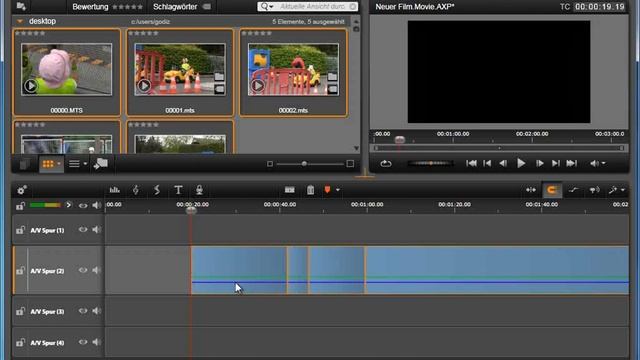Click library scrollbar down arrow

click(x=356, y=148)
